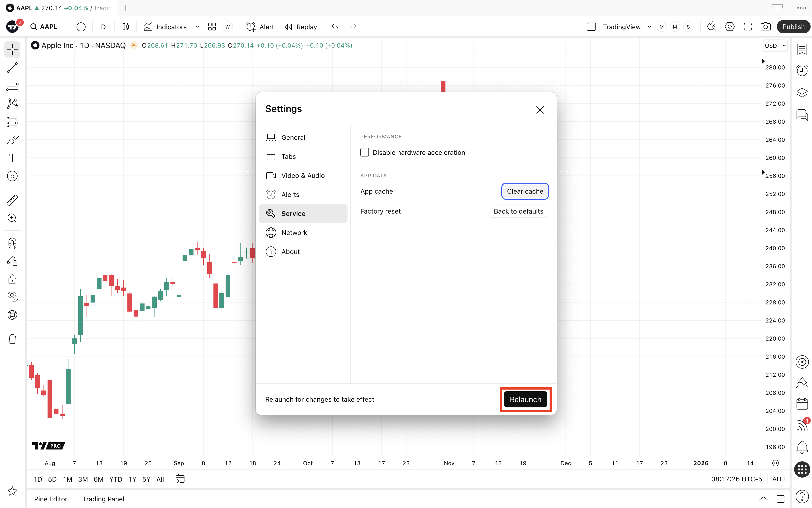Screen dimensions: 812x508
Task: Expand the TradingView layout name dropdown
Action: coord(649,27)
